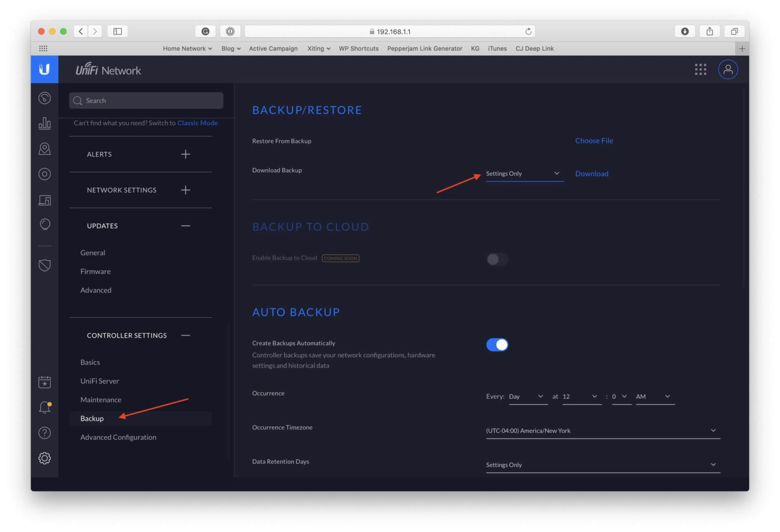Screen dimensions: 780x532
Task: Open the user account avatar icon
Action: coord(728,69)
